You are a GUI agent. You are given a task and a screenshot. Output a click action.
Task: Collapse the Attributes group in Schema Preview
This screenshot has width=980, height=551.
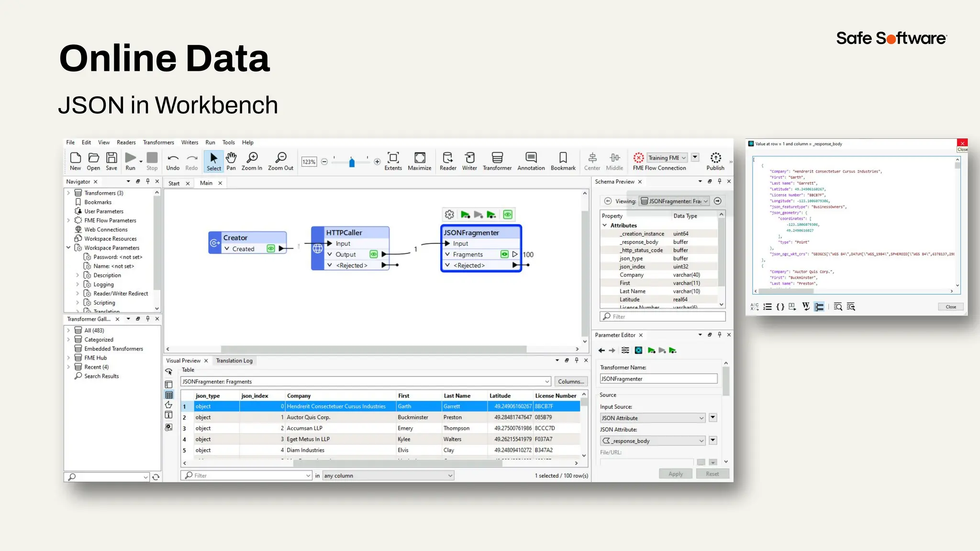point(605,225)
